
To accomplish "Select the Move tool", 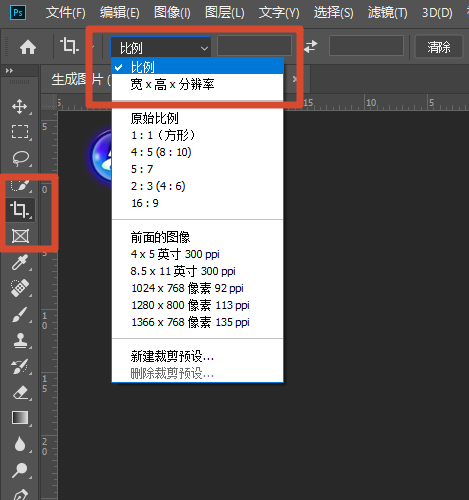I will click(20, 107).
